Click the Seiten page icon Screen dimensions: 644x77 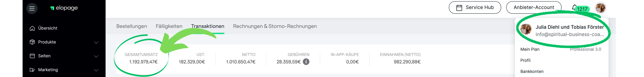click(x=32, y=56)
